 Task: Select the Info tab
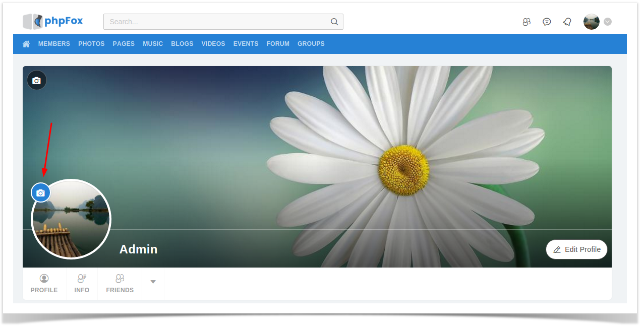(82, 284)
